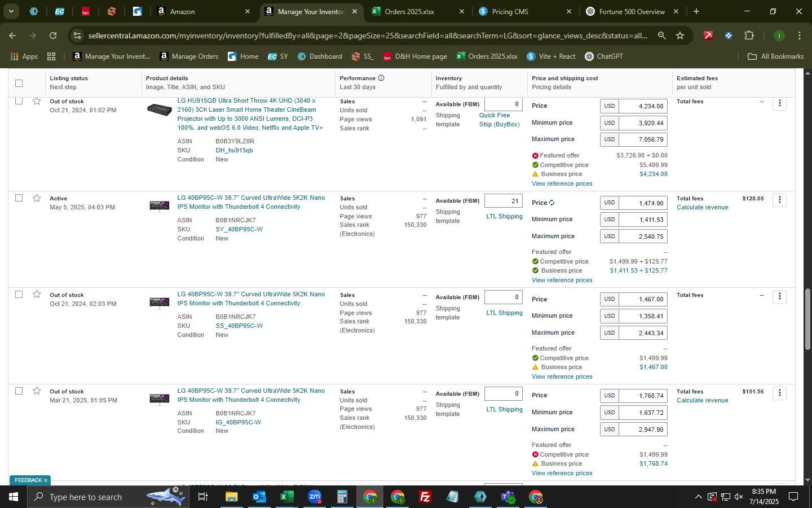Open the Manage Orders bookmark
The image size is (812, 508).
(189, 56)
